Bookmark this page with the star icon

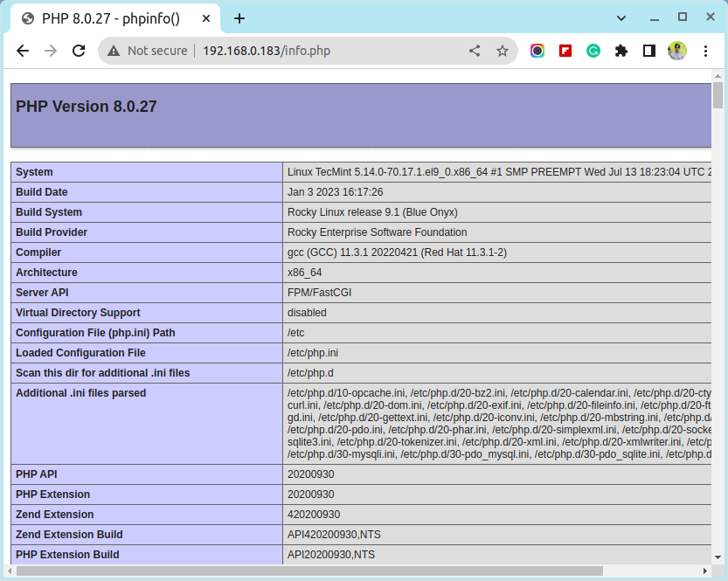(x=502, y=51)
